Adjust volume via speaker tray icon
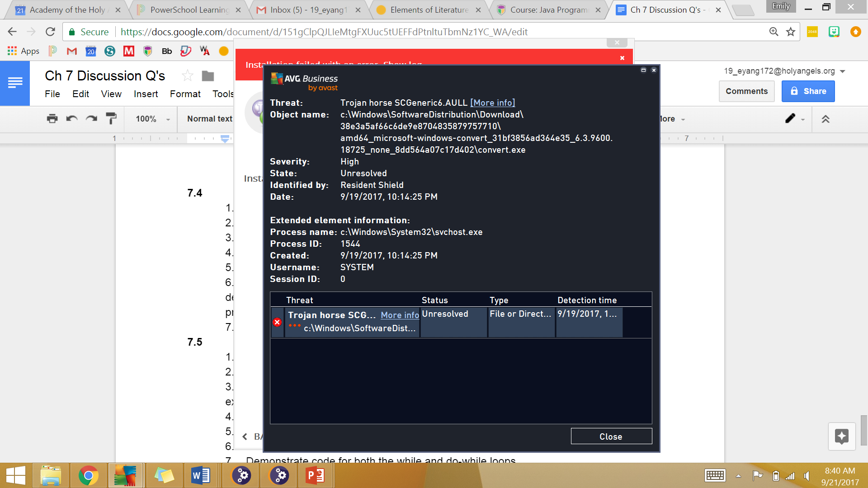Screen dimensions: 868x488 [x=807, y=476]
